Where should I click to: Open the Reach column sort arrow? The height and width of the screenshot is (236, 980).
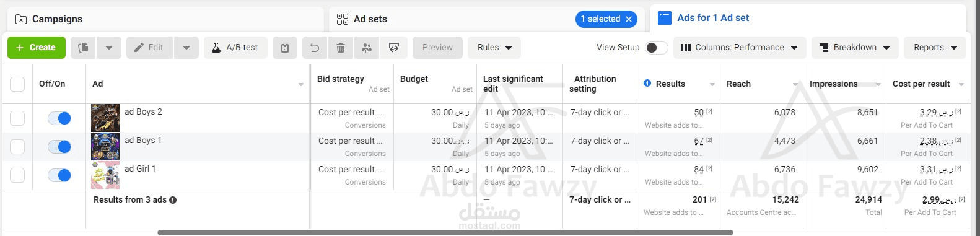click(795, 84)
